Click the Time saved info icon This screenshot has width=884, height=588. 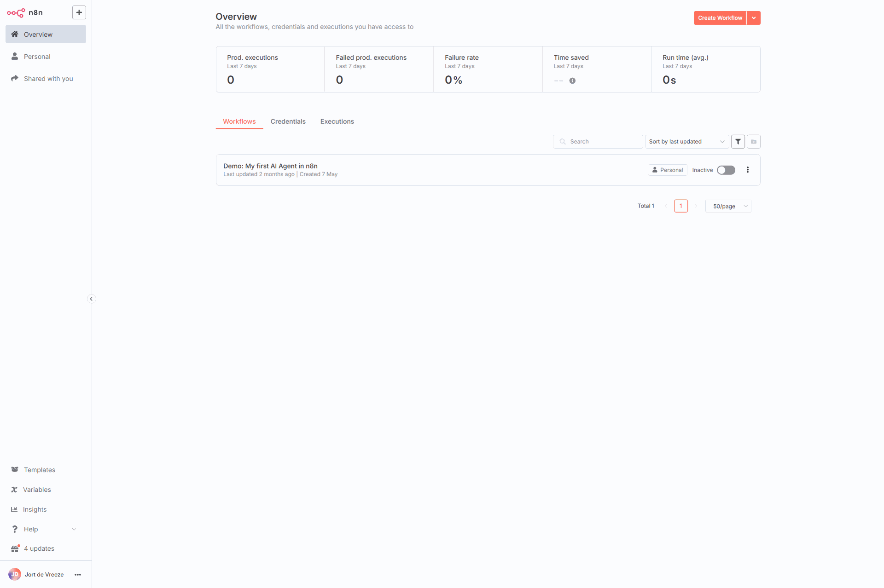click(x=572, y=81)
